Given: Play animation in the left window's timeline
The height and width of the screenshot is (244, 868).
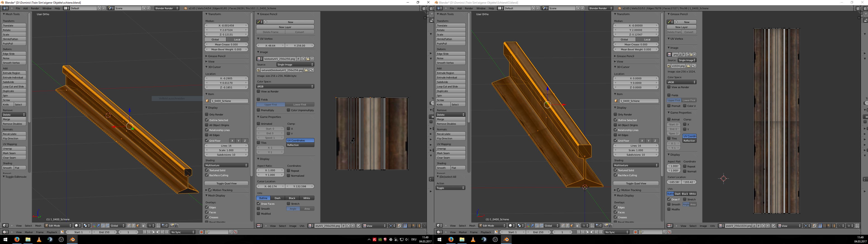Looking at the screenshot, I should click(158, 232).
